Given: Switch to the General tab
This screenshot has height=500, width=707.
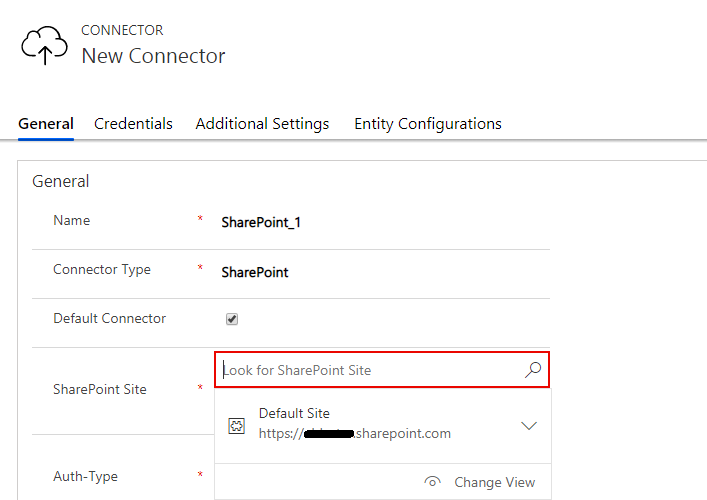Looking at the screenshot, I should point(46,124).
